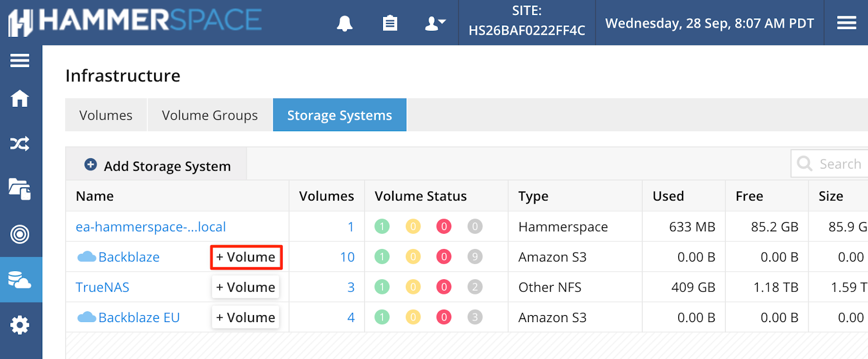Click the gray status badge 2 for TrueNAS

pos(475,287)
